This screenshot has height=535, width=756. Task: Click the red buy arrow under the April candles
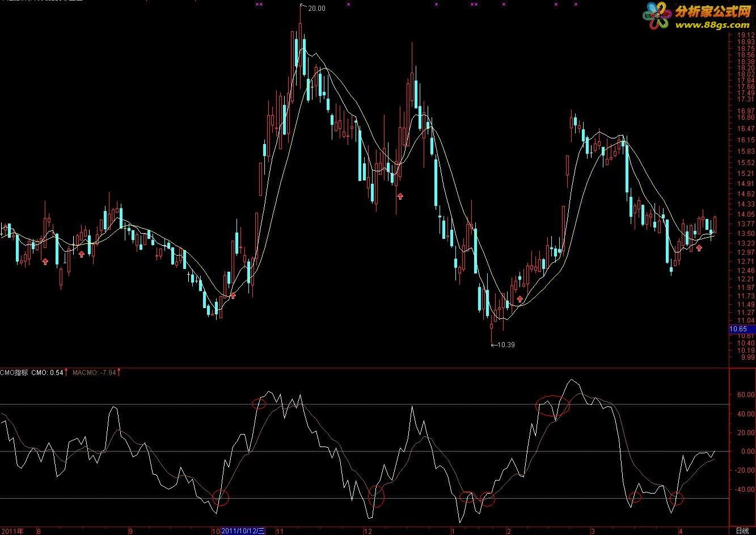[699, 248]
